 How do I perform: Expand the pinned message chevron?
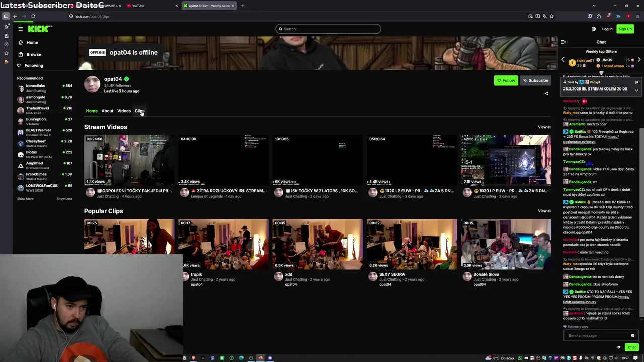pyautogui.click(x=636, y=90)
